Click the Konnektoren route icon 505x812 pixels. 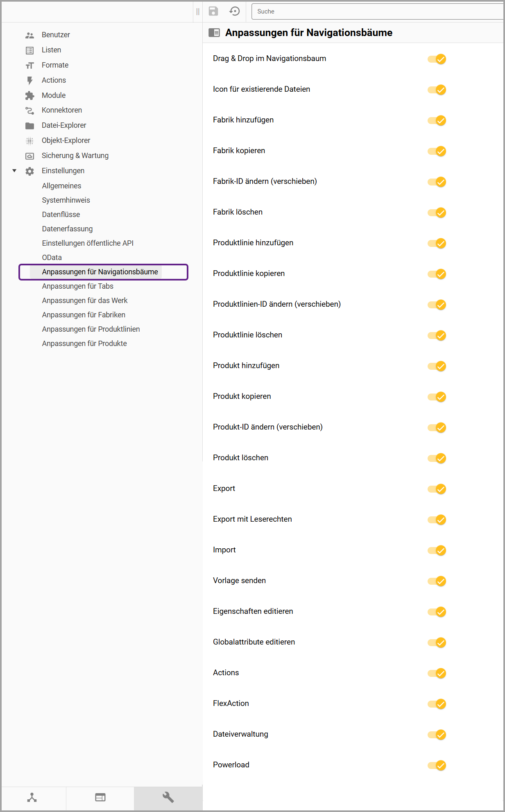(29, 111)
